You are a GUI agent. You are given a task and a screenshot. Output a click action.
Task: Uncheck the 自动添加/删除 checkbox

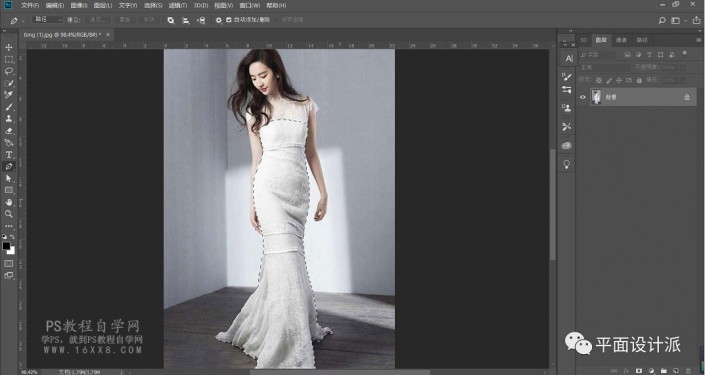pyautogui.click(x=229, y=20)
